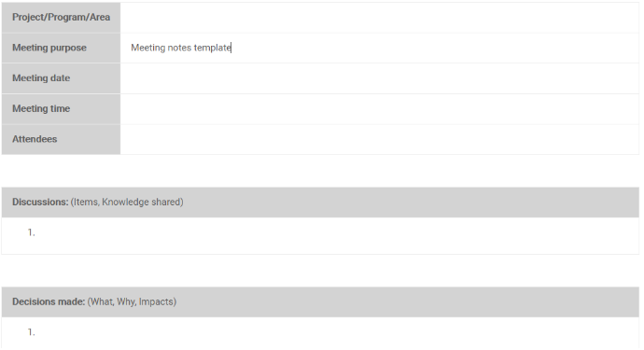
Task: Click the 'Meeting notes template' text
Action: pyautogui.click(x=181, y=48)
